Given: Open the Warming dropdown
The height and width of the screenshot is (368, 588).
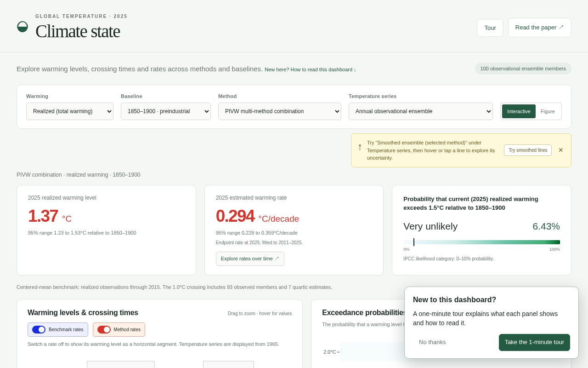Looking at the screenshot, I should (x=70, y=111).
